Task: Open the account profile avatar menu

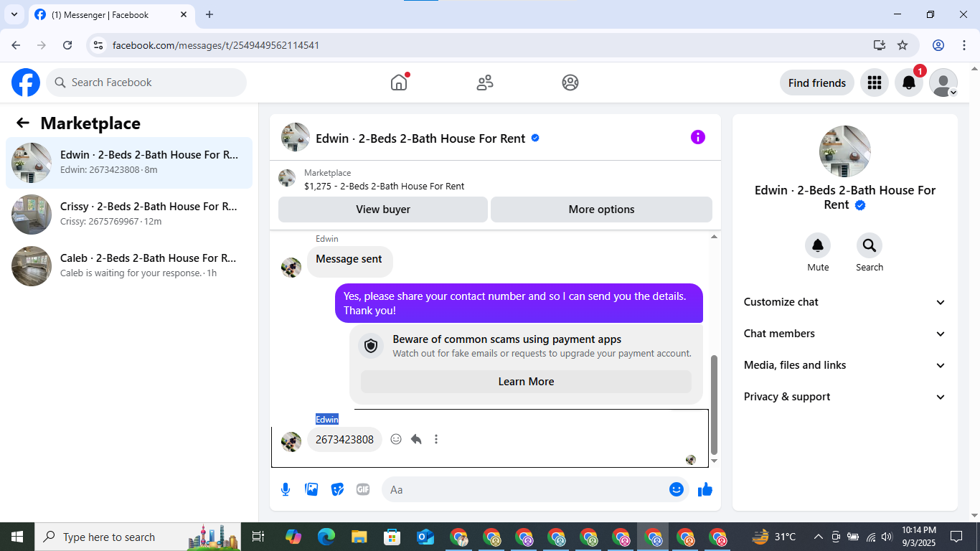Action: pyautogui.click(x=943, y=83)
